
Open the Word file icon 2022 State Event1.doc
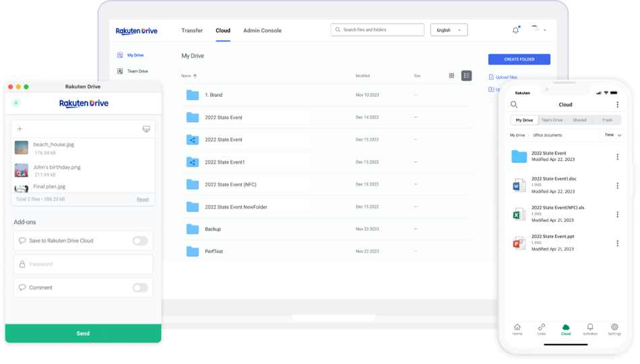pos(519,185)
